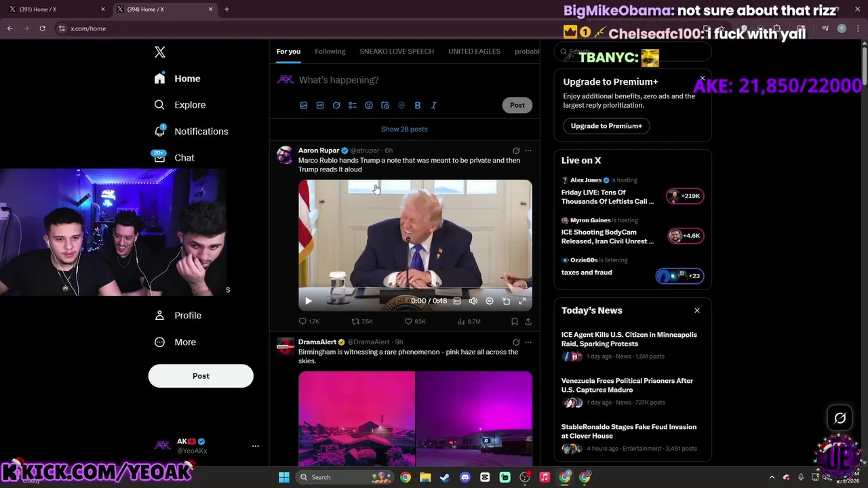Screen dimensions: 868x488
Task: Click Grok icon on Aaron Rupar post
Action: coord(516,150)
